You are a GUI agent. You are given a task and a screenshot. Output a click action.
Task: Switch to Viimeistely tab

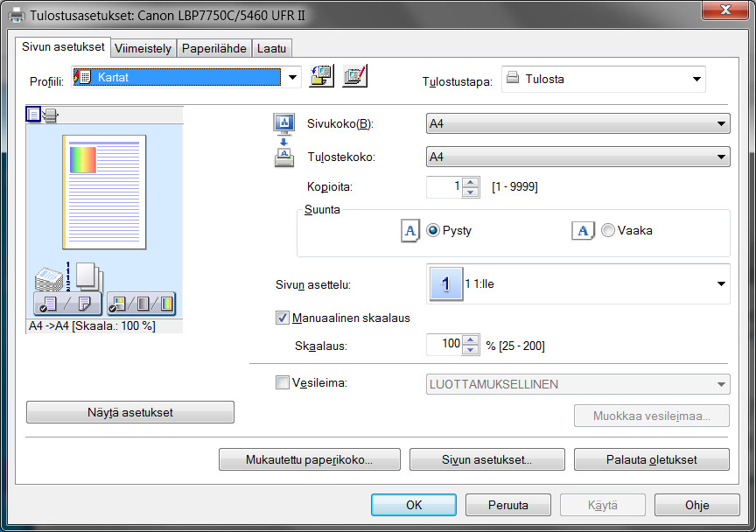tap(143, 48)
